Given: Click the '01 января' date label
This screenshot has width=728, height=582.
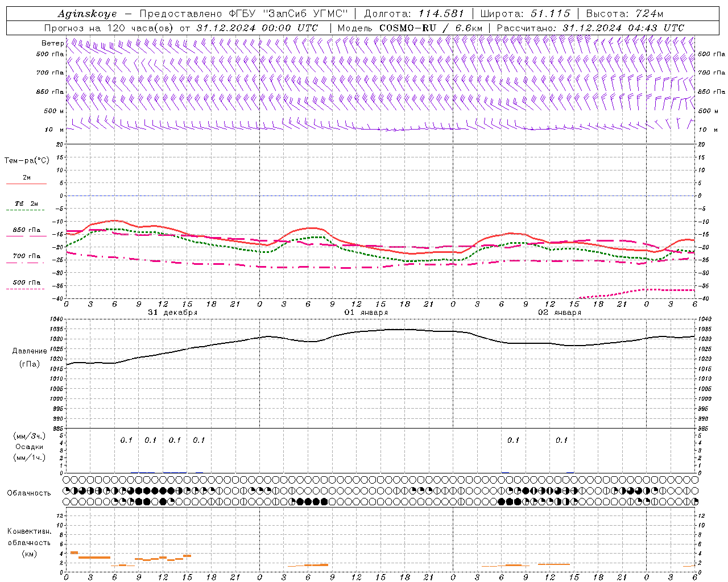Looking at the screenshot, I should 366,313.
